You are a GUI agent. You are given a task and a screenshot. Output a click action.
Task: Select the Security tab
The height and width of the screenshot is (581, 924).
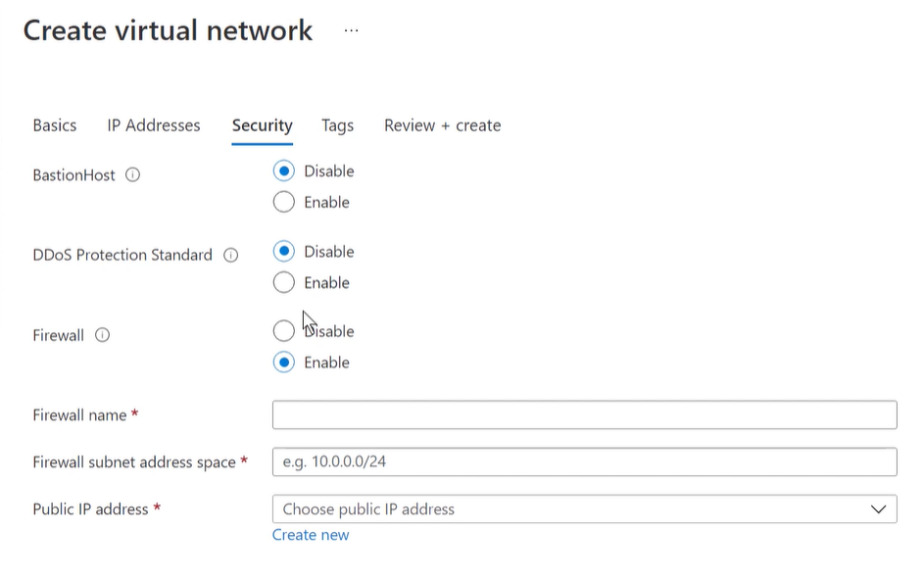263,125
